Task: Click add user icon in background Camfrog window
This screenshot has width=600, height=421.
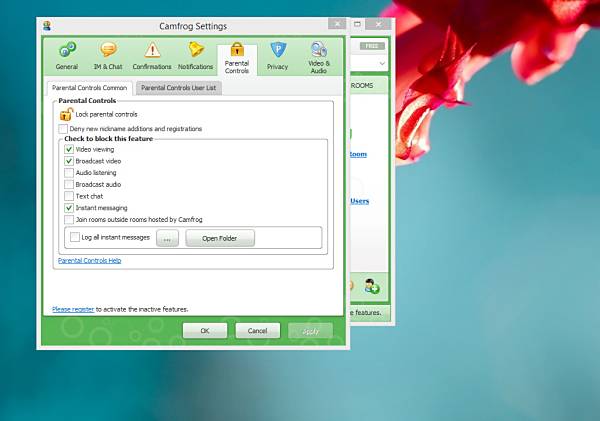Action: click(371, 286)
